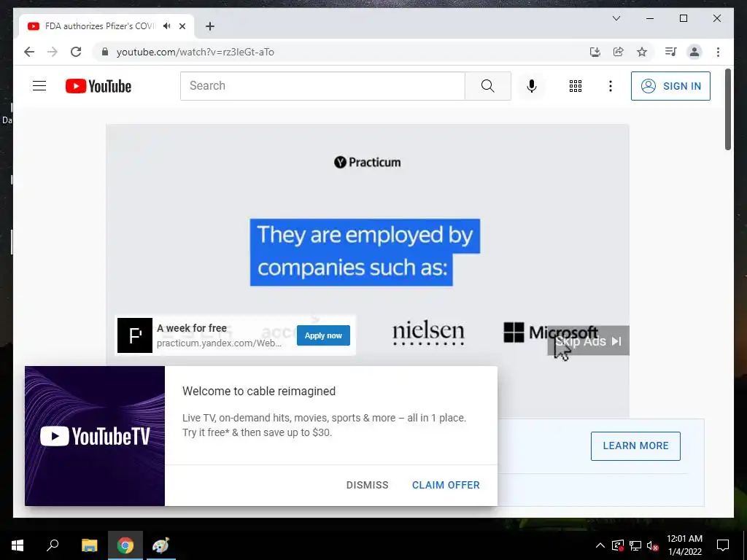
Task: Open network status tray icon
Action: tap(635, 545)
